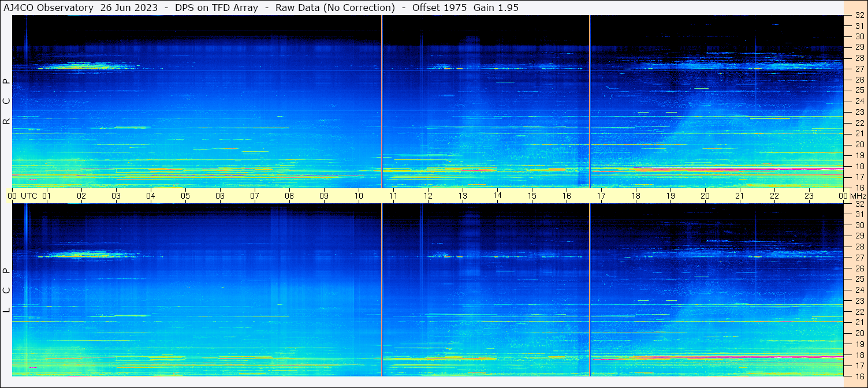The width and height of the screenshot is (868, 388).
Task: Click the 31 MHz label of the LCP panel
Action: click(859, 214)
